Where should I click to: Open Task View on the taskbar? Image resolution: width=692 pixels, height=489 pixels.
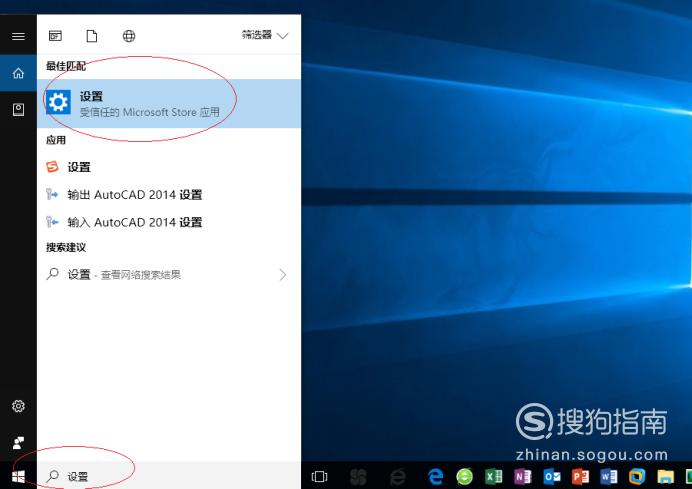(320, 477)
